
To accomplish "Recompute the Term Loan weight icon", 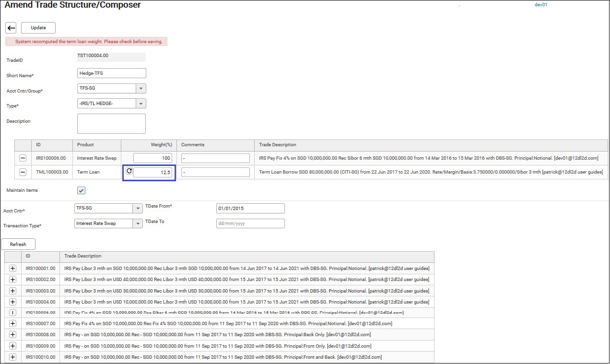I will tap(129, 171).
